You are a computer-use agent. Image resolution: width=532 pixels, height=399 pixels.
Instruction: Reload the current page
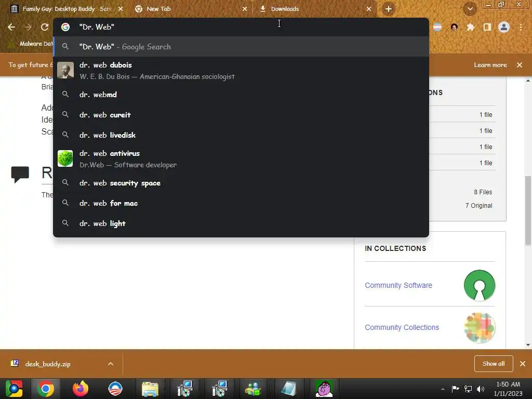pos(45,27)
